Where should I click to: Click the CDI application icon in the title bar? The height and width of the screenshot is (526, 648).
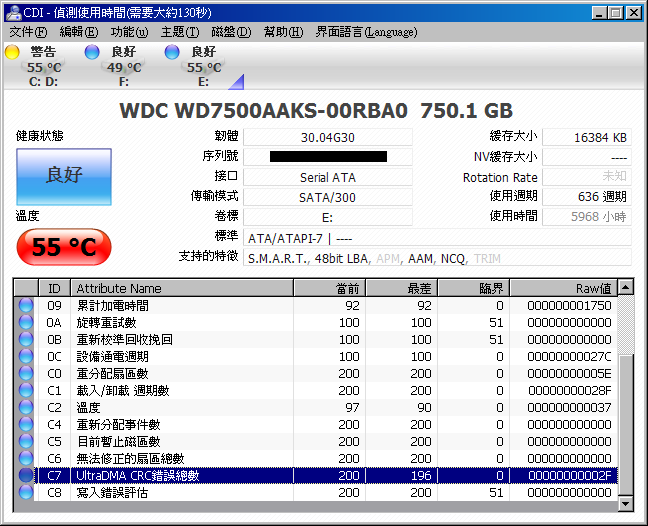click(x=14, y=12)
